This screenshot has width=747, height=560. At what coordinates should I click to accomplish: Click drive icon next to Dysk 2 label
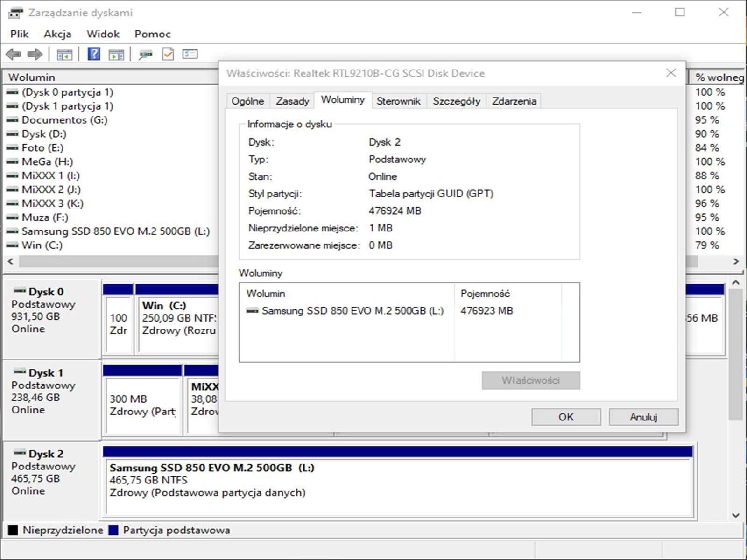[x=20, y=453]
